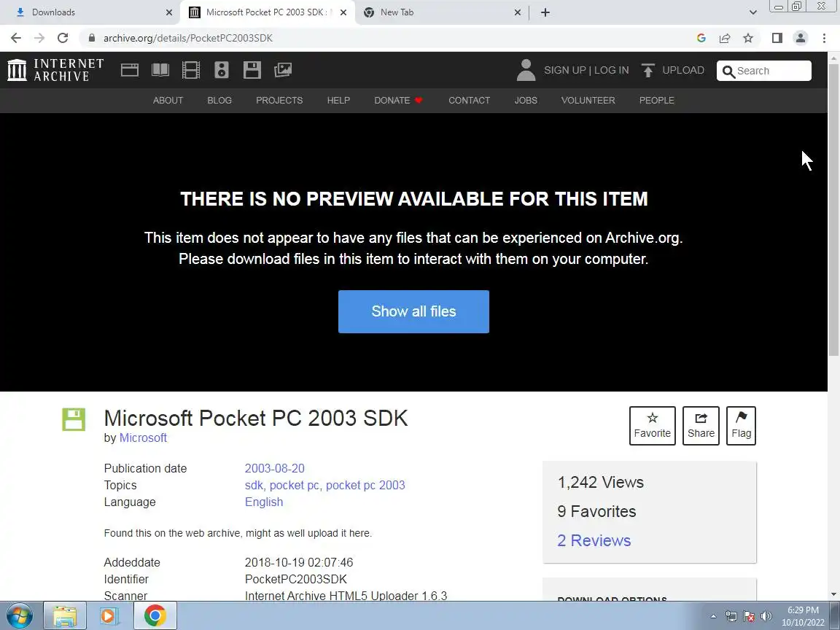Select the Microsoft Pocket PC 2003 SDK tab
This screenshot has width=840, height=630.
coord(266,12)
